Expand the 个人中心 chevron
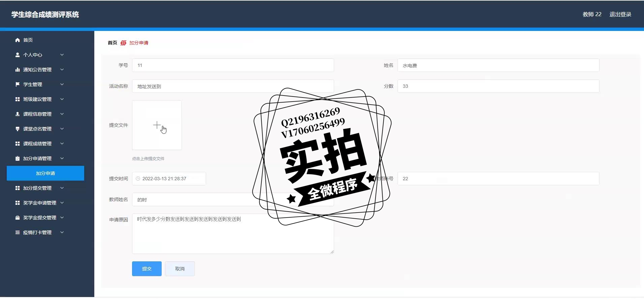 click(x=62, y=55)
